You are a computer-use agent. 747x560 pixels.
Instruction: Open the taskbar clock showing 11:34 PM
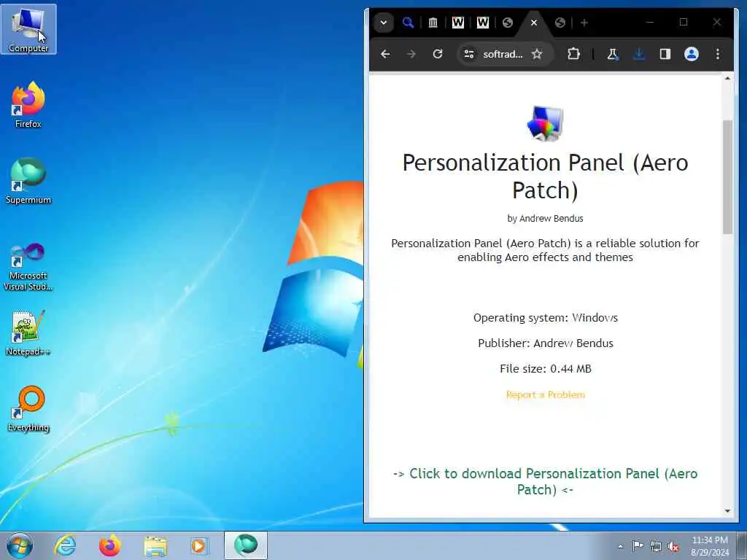tap(710, 546)
